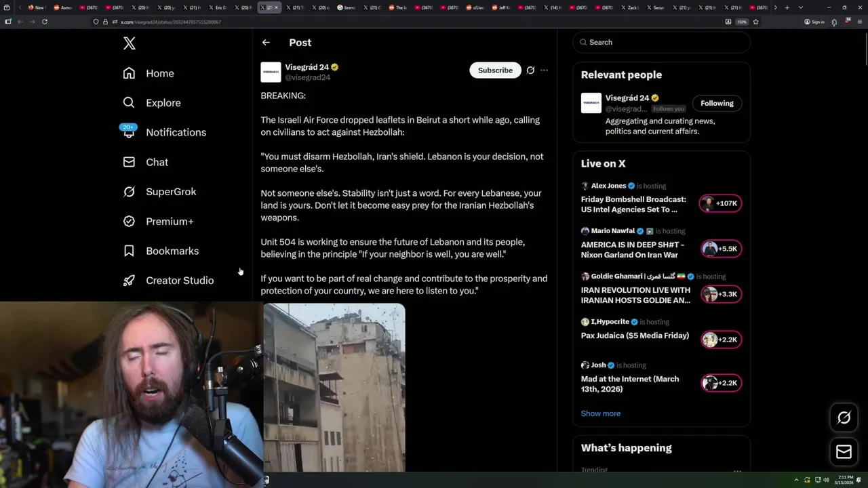Show hidden system tray icons

[797, 480]
